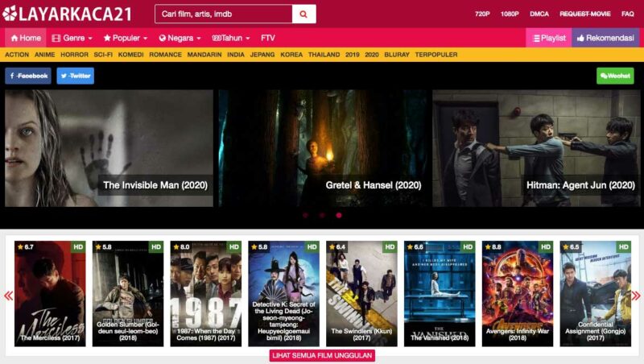The image size is (644, 364).
Task: Open Avengers: Infinity War (2018) poster
Action: click(x=518, y=293)
